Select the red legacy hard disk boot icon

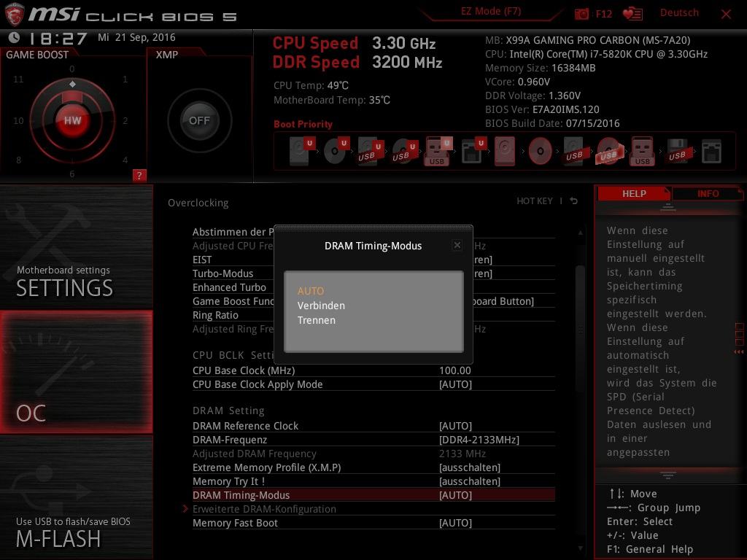point(505,151)
